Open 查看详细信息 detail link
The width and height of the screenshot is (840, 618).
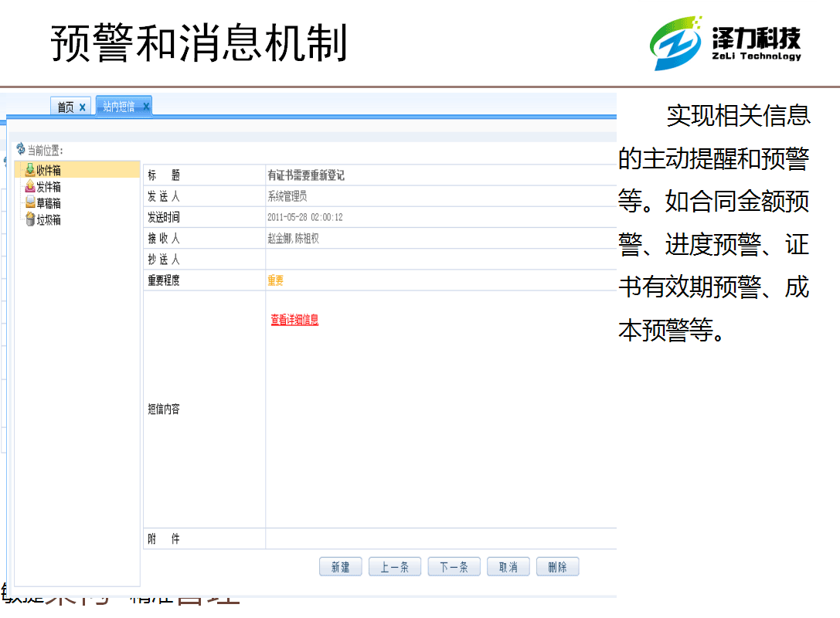coord(294,317)
